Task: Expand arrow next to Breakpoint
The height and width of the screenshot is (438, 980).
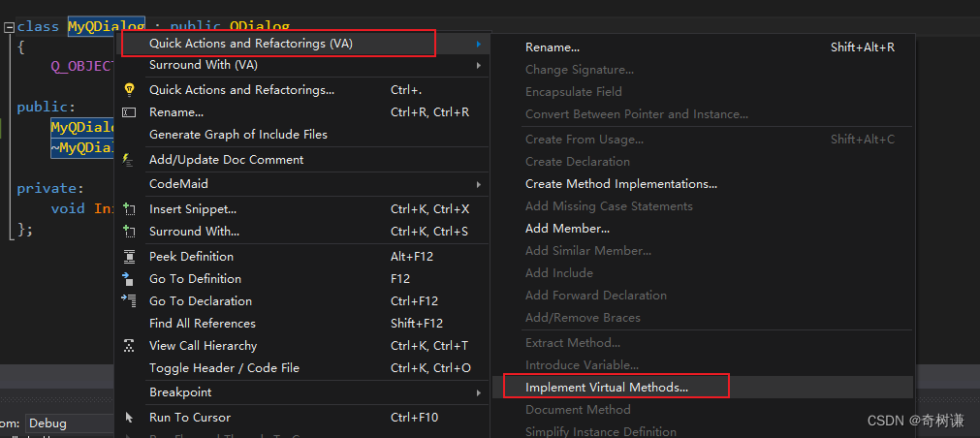Action: 479,393
